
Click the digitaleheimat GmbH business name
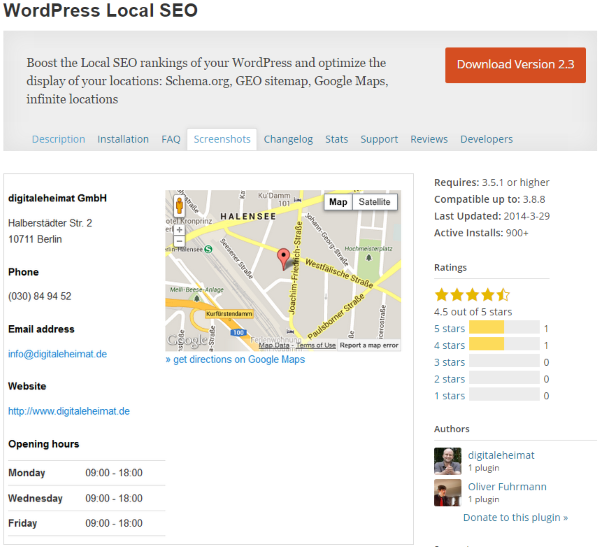pyautogui.click(x=57, y=198)
